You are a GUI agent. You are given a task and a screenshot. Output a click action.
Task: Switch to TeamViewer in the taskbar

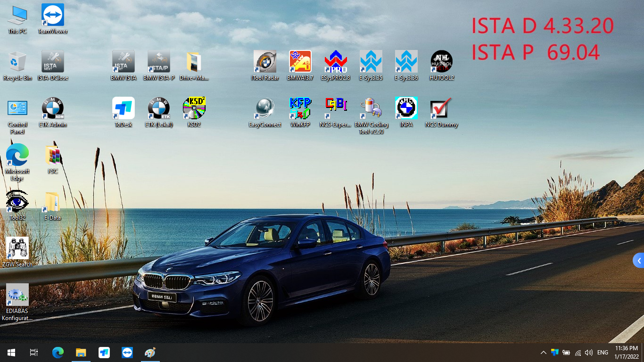coord(127,353)
